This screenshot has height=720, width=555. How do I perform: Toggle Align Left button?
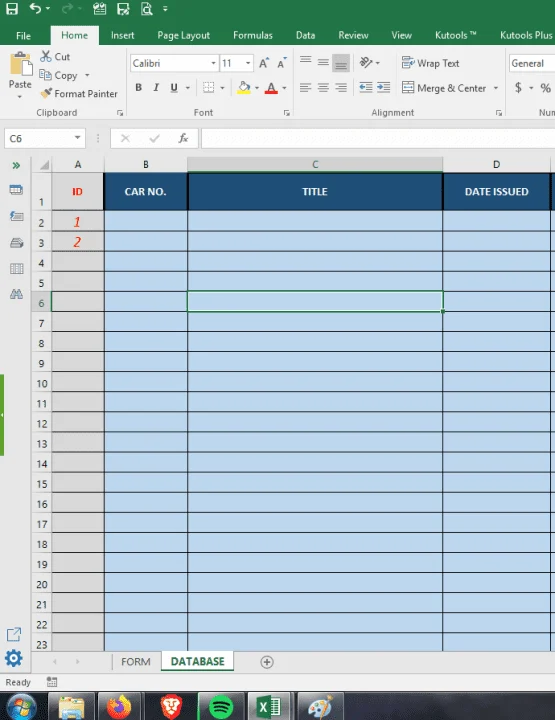pyautogui.click(x=305, y=87)
